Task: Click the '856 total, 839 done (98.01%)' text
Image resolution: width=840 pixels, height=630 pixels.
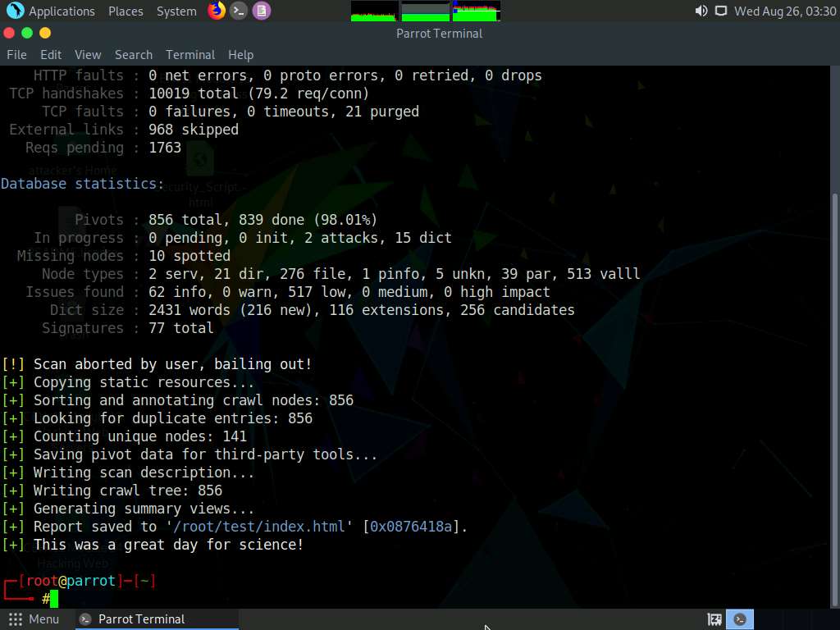Action: [263, 220]
